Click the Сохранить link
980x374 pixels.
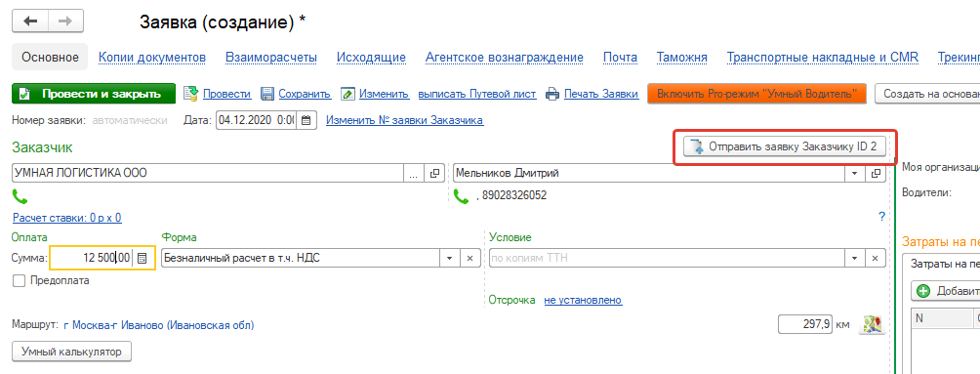[x=305, y=95]
